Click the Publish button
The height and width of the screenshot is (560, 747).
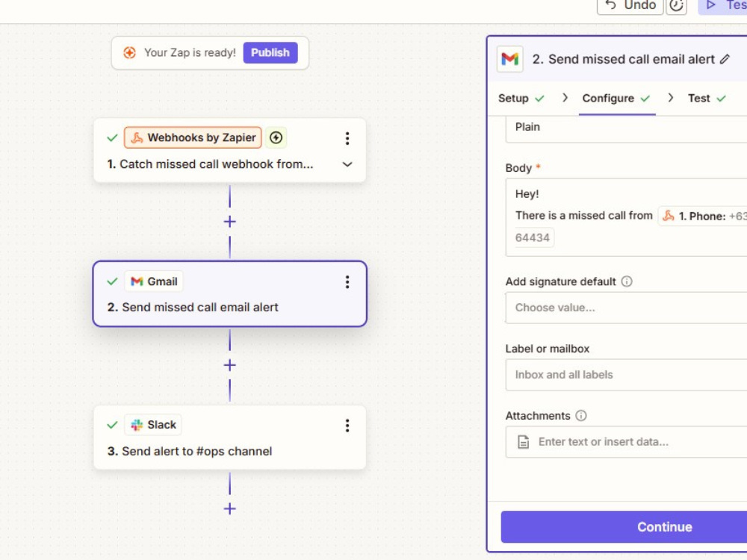click(270, 52)
